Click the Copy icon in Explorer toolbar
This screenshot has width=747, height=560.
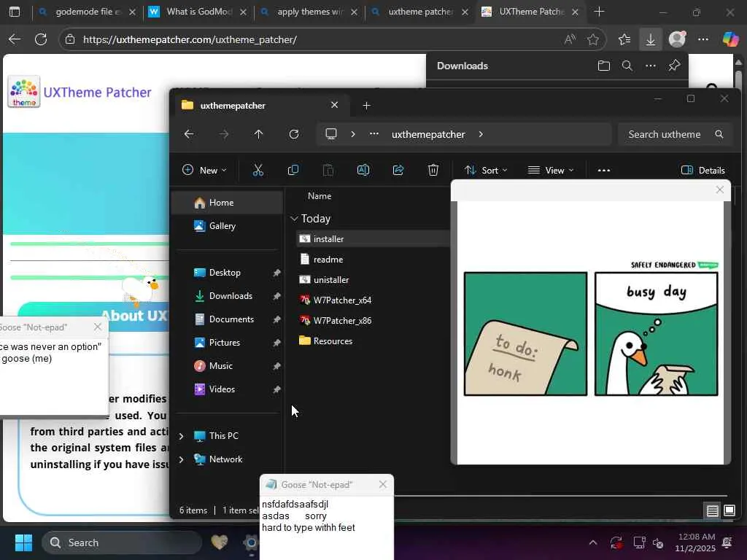(x=293, y=170)
